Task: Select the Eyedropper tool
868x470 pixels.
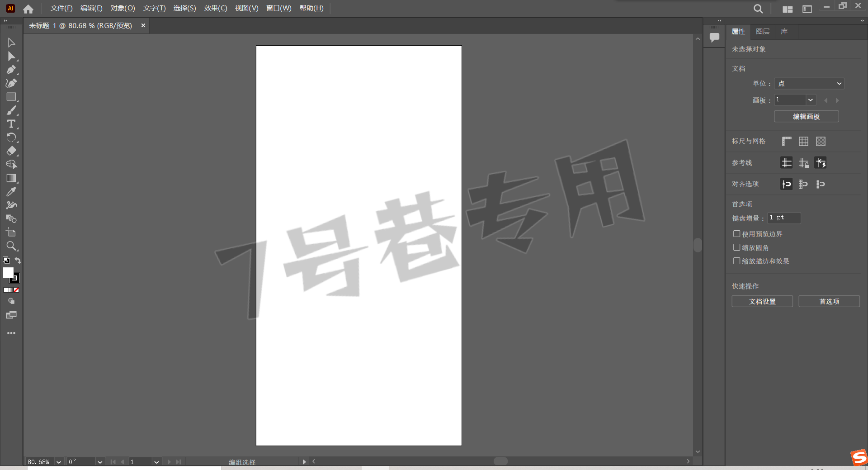Action: [11, 192]
